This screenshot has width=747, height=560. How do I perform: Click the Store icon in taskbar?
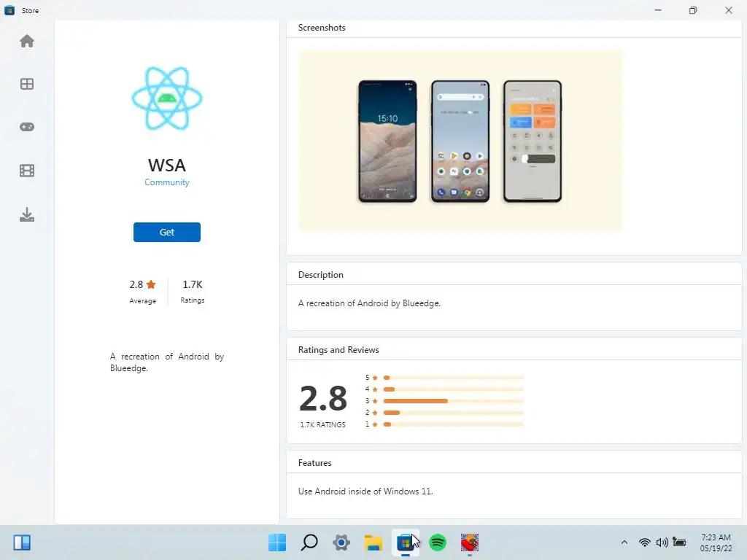(406, 542)
